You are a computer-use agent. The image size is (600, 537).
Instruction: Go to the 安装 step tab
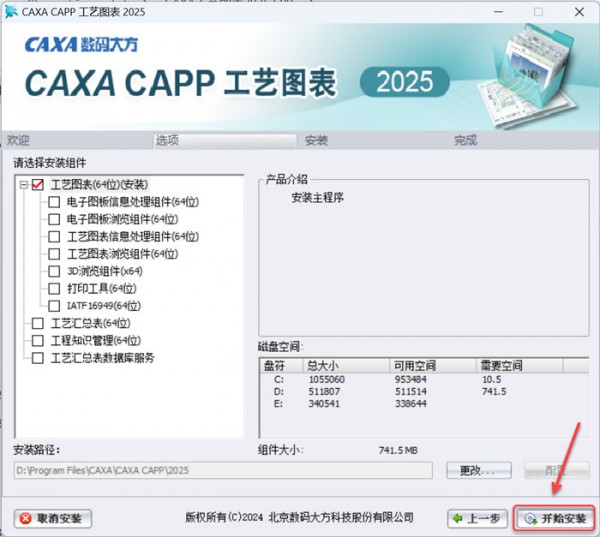316,140
